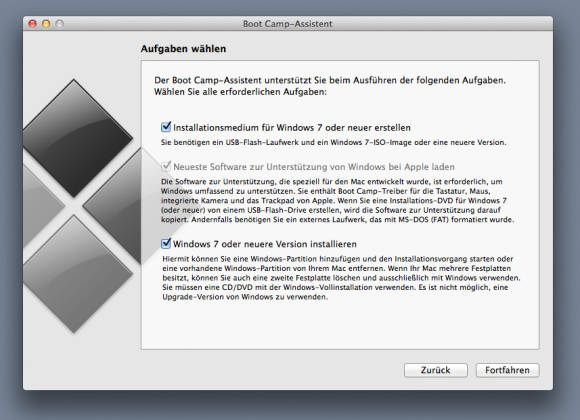580x420 pixels.
Task: Click the Boot Camp-Assistent title bar text
Action: (x=287, y=24)
